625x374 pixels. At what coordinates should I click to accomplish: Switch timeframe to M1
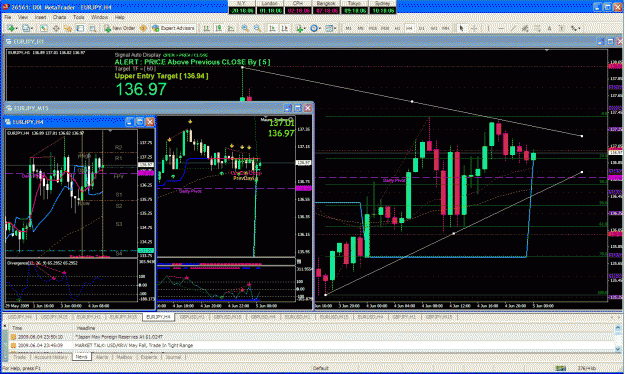point(348,28)
